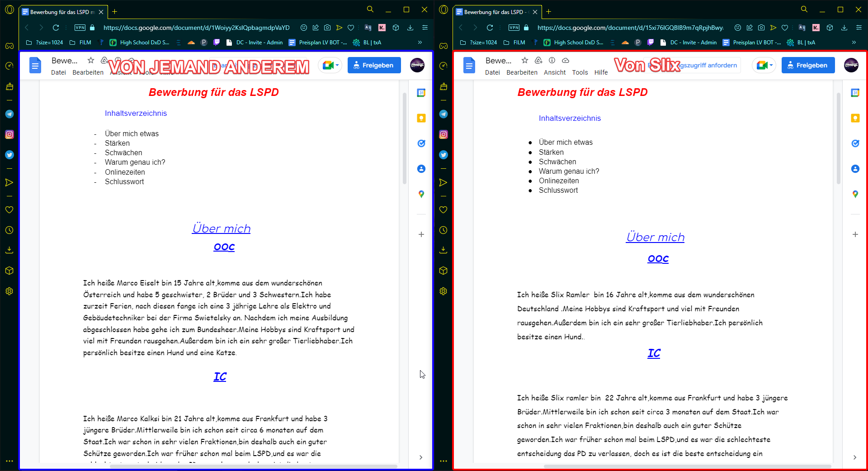Open the Datei menu in left window
Viewport: 868px width, 471px height.
coord(58,72)
